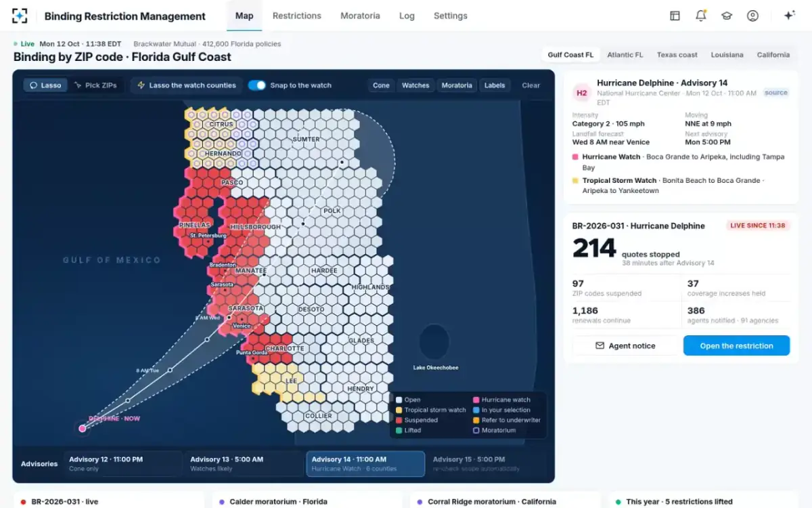
Task: Click the DELPHINE NOW storm position marker
Action: [x=83, y=428]
